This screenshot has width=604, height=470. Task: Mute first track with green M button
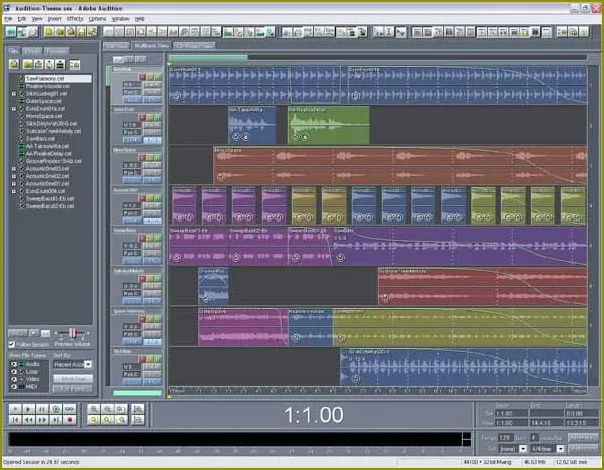(158, 77)
